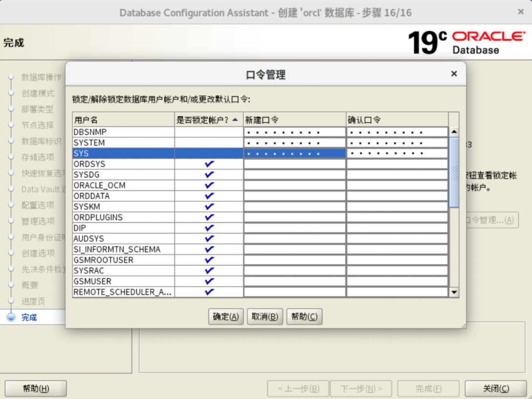Click the 完成 step bullet icon in sidebar
This screenshot has width=532, height=399.
coord(11,317)
